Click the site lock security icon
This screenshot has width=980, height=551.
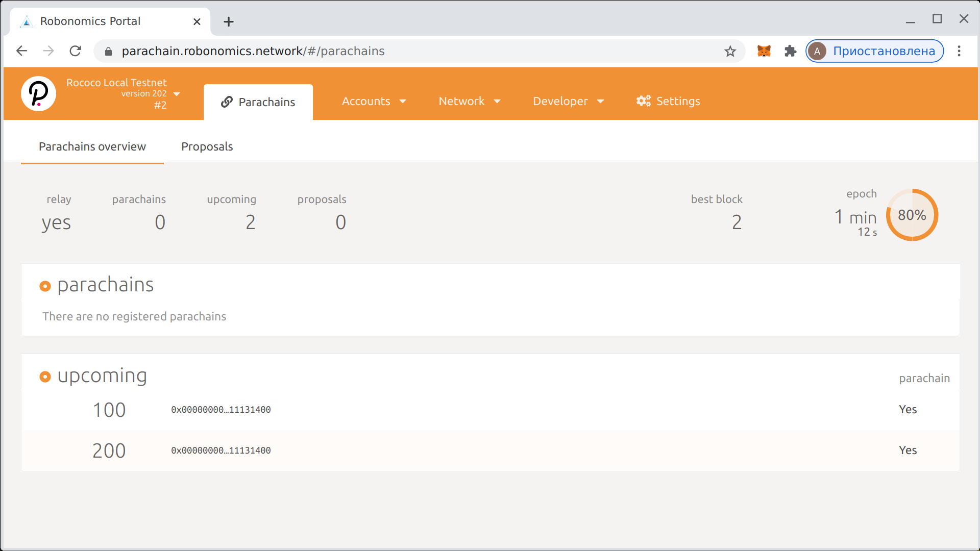click(108, 52)
